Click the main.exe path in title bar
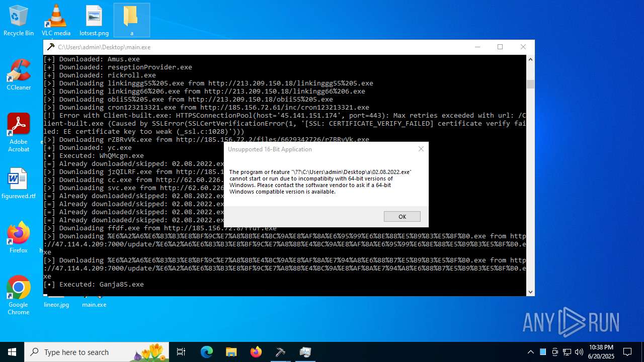The image size is (644, 362). coord(104,47)
